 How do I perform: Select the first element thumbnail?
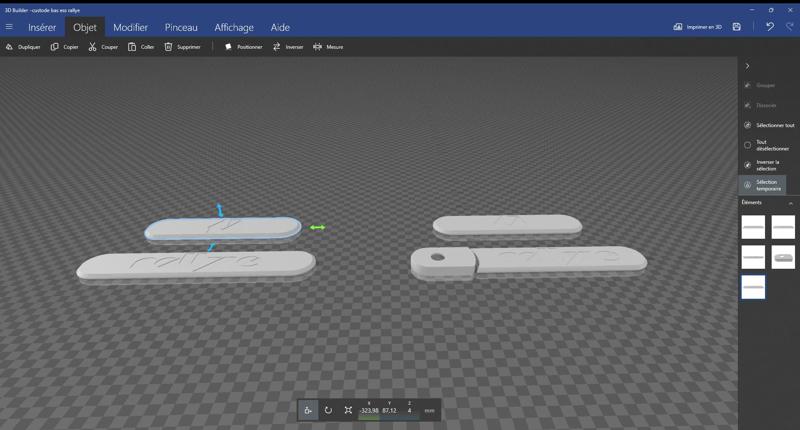click(753, 227)
